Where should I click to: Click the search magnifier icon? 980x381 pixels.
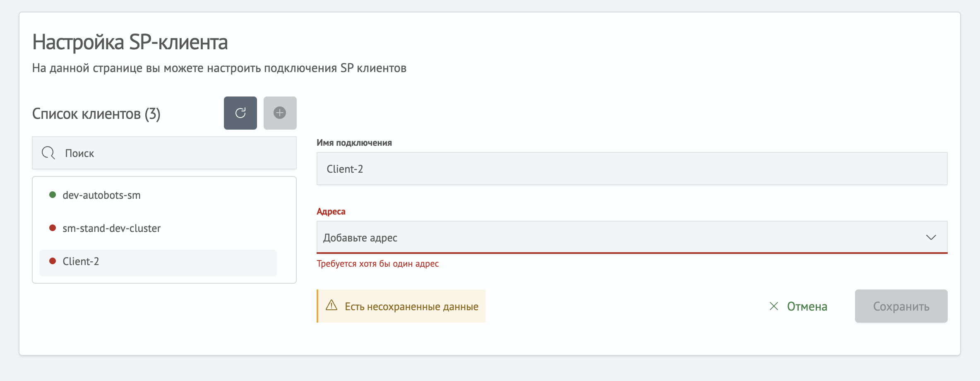[x=48, y=153]
